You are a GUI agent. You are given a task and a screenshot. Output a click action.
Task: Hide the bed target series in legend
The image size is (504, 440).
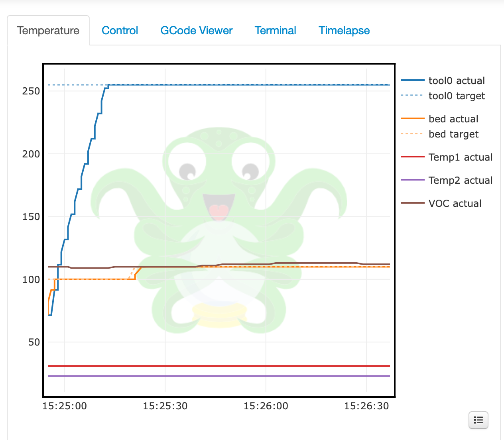pos(439,134)
